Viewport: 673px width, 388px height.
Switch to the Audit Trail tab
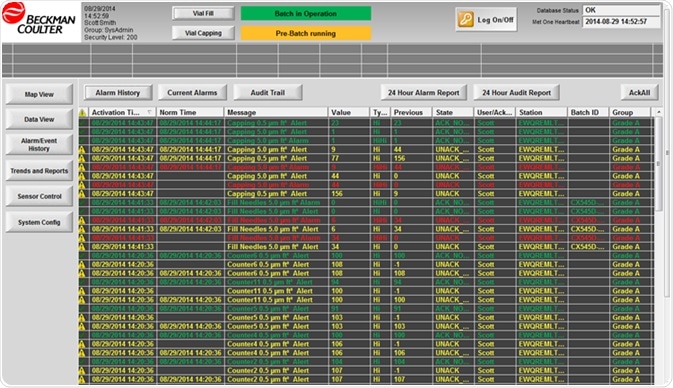click(268, 93)
